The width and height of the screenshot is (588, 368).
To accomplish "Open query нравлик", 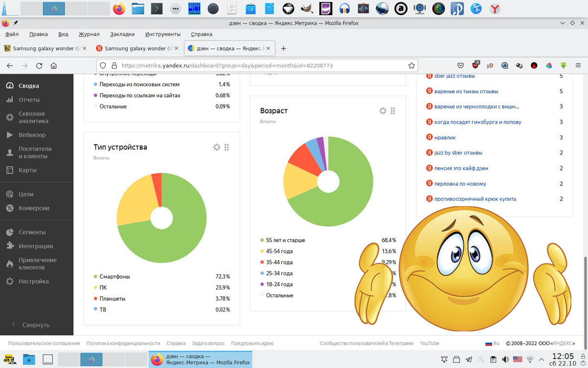I will (x=445, y=137).
